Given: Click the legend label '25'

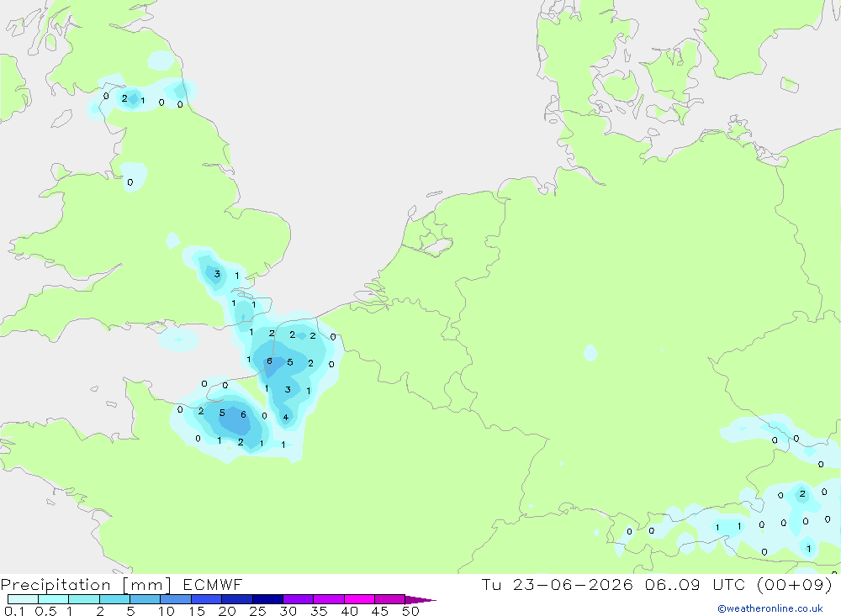Looking at the screenshot, I should (x=257, y=611).
